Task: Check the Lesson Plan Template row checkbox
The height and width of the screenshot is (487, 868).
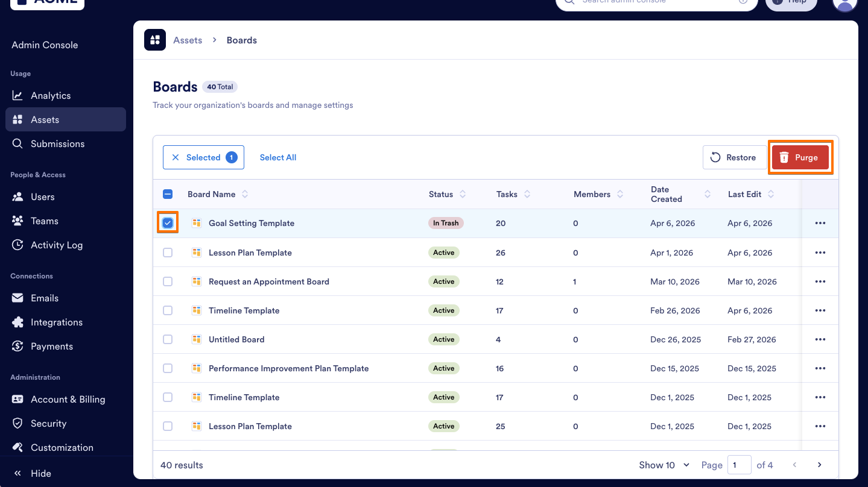Action: coord(168,252)
